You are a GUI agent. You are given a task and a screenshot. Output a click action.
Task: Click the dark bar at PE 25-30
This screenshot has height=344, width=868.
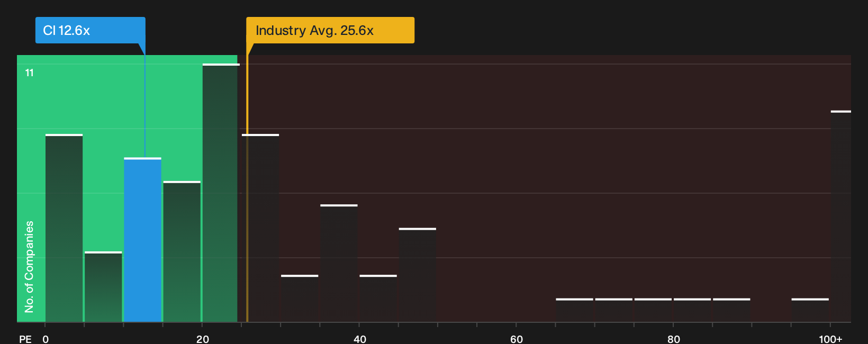point(260,228)
